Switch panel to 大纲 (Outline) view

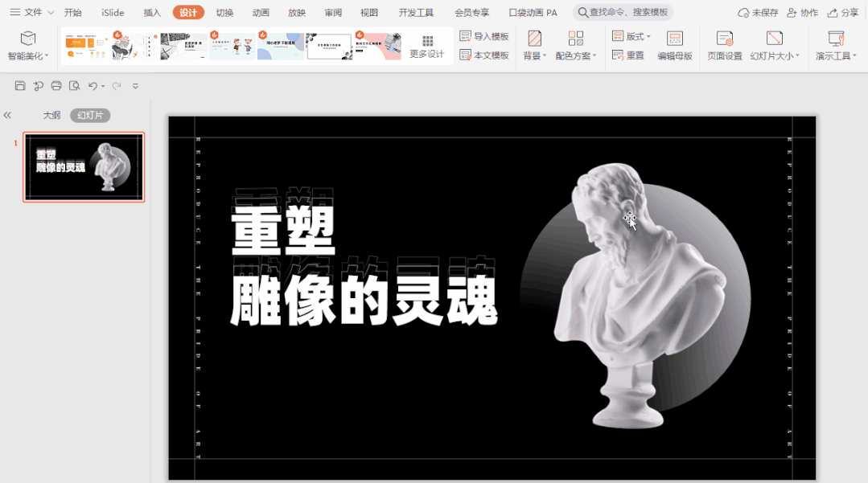(x=51, y=116)
